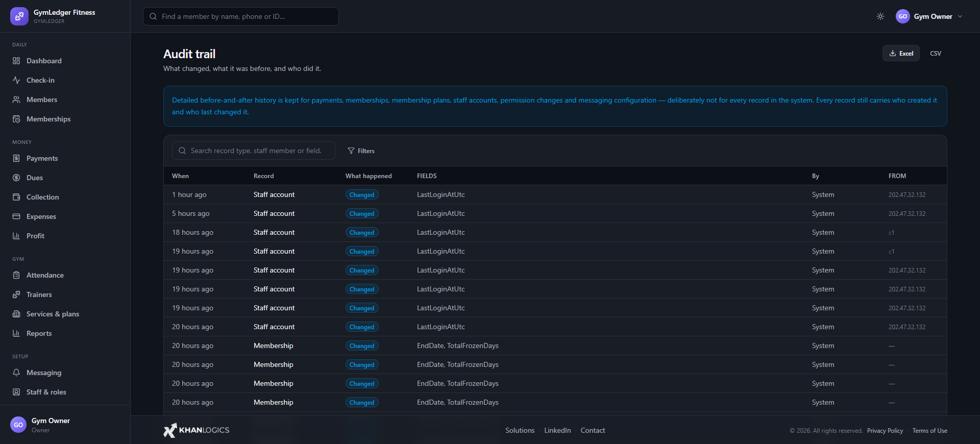This screenshot has width=980, height=444.
Task: Sort by the When column header
Action: click(x=180, y=176)
